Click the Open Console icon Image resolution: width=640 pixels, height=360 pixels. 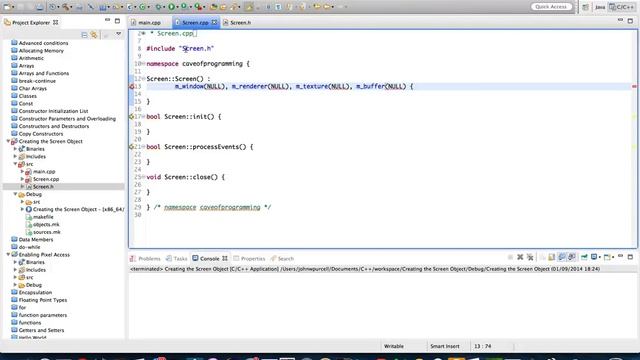pyautogui.click(x=607, y=257)
